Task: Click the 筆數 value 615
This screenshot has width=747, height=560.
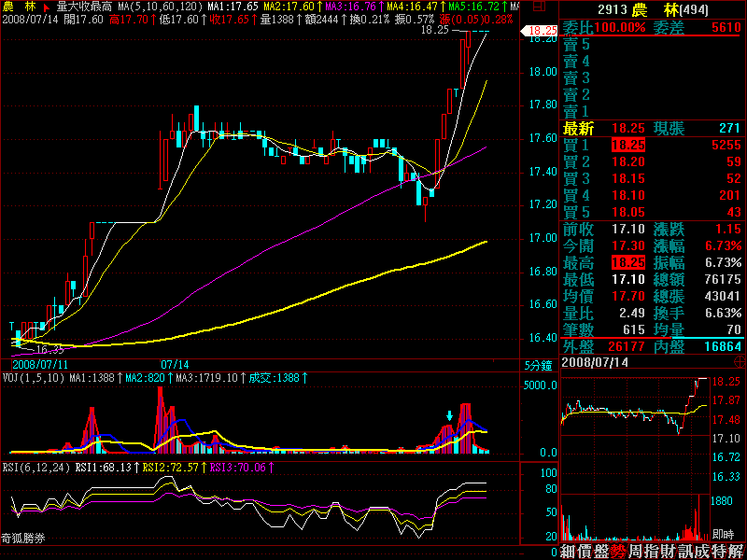Action: 634,329
